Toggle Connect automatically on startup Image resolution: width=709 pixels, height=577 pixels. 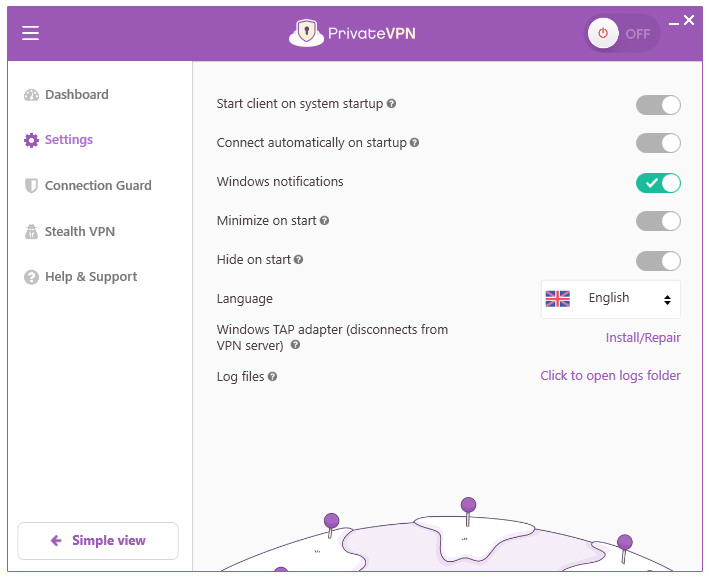point(658,143)
